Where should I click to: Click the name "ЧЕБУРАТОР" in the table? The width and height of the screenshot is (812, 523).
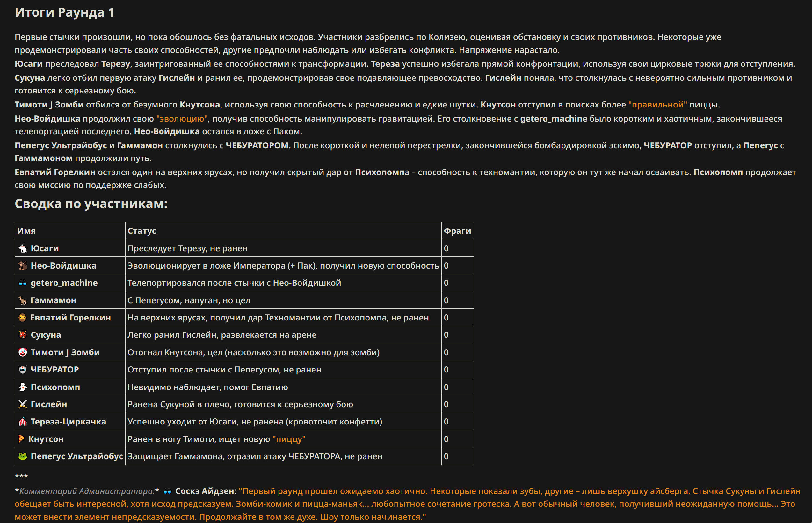pyautogui.click(x=54, y=370)
